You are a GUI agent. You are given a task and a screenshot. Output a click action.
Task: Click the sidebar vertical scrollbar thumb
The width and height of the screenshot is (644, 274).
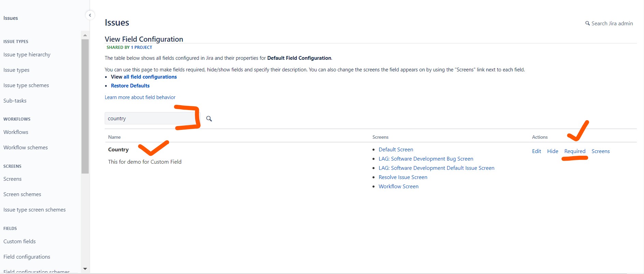pyautogui.click(x=85, y=106)
